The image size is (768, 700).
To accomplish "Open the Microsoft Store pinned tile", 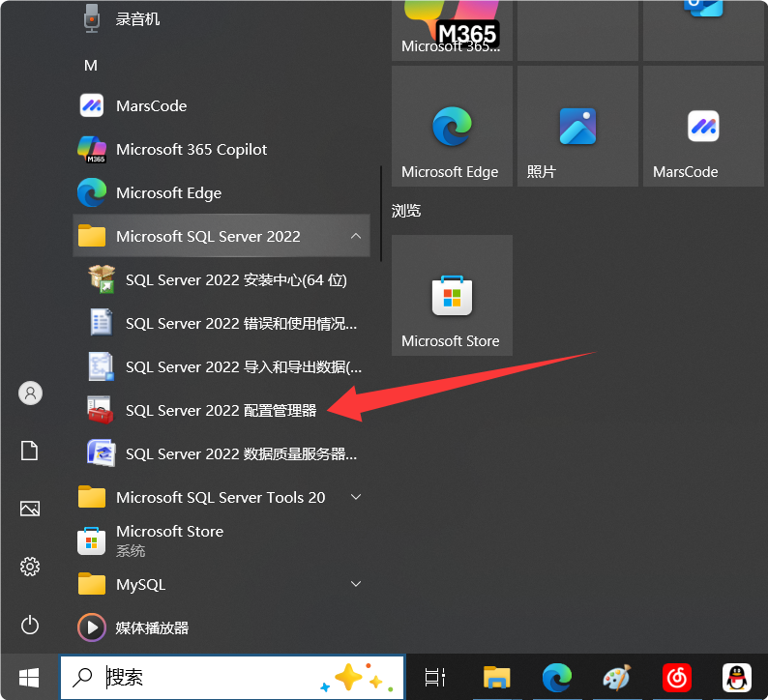I will (x=452, y=295).
